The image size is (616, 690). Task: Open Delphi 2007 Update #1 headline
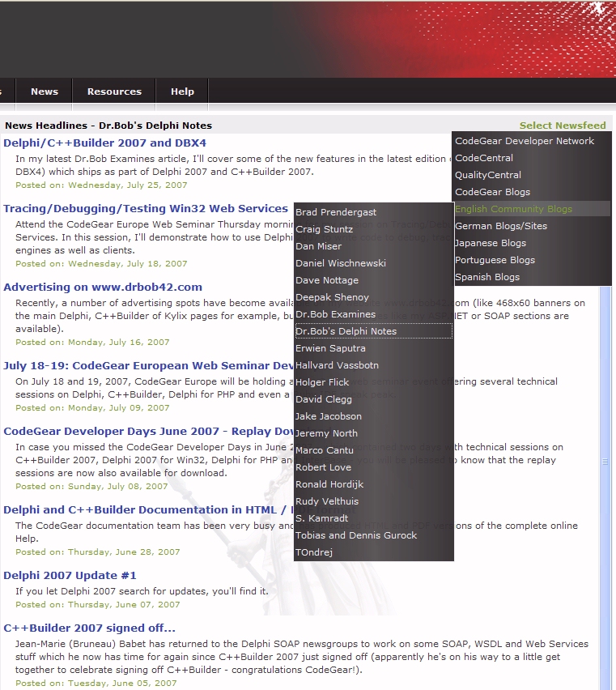tap(70, 576)
